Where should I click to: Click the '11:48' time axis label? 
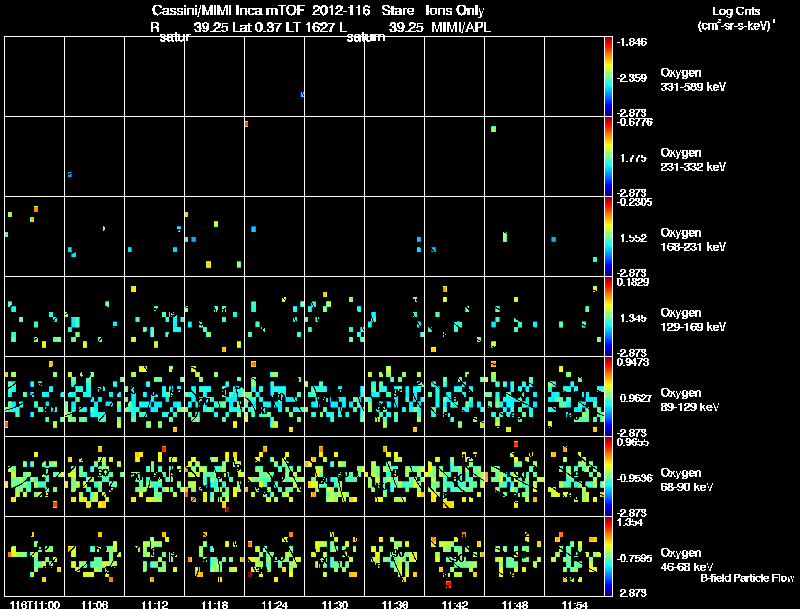click(x=515, y=604)
